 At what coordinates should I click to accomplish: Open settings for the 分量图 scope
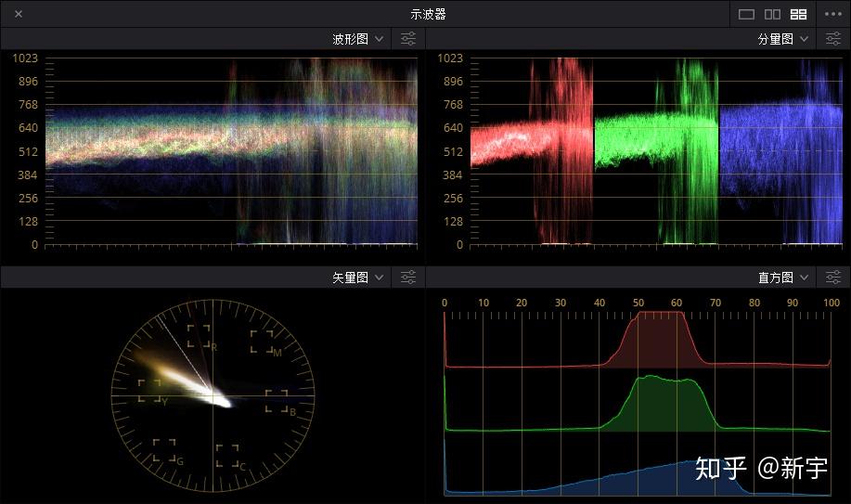coord(833,39)
